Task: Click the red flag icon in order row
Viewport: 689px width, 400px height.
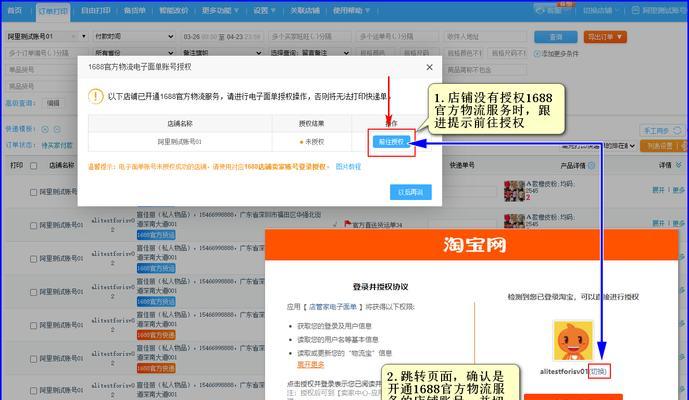Action: tap(348, 224)
